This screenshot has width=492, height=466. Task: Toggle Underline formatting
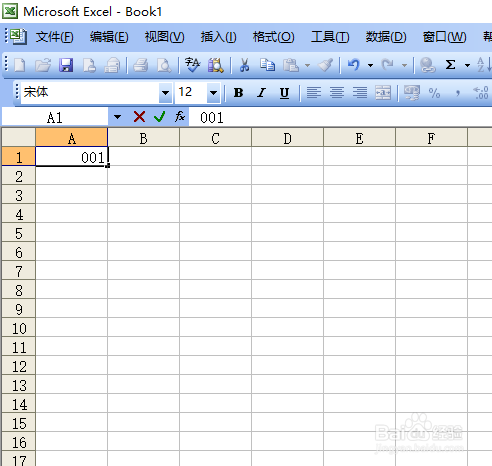(284, 93)
